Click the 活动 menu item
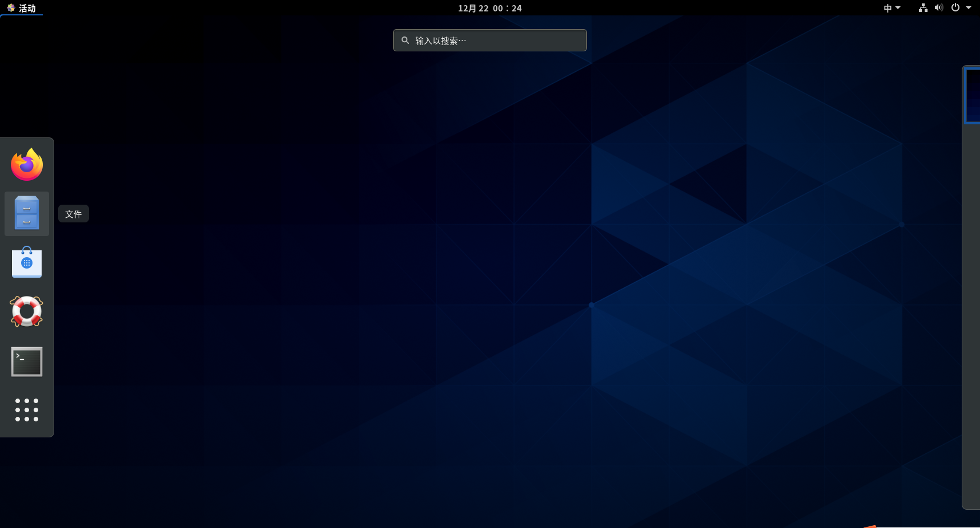The width and height of the screenshot is (980, 528). click(27, 8)
